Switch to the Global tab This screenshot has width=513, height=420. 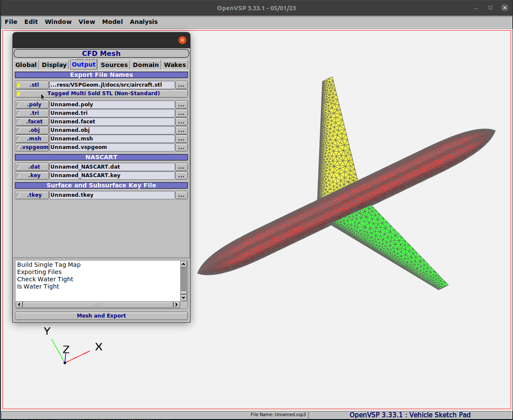click(x=26, y=65)
